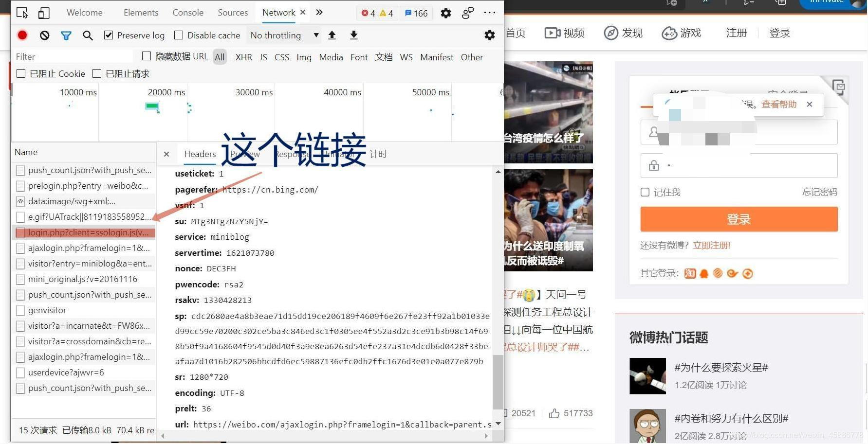Viewport: 868px width, 444px height.
Task: Open the No throttling dropdown
Action: [285, 35]
